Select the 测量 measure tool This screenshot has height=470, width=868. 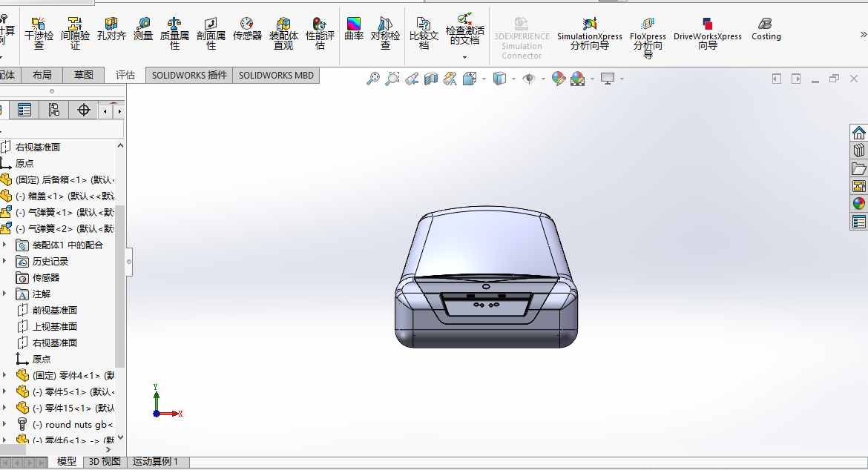click(143, 30)
